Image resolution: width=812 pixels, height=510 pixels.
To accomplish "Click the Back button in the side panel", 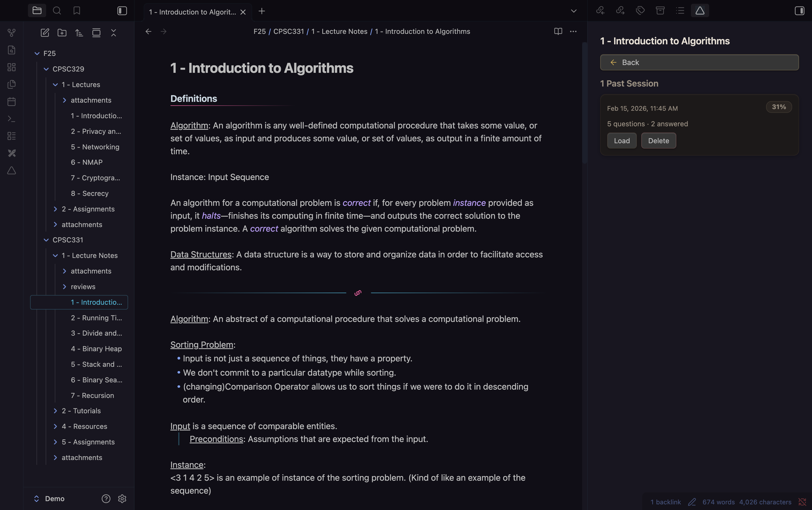I will (699, 62).
